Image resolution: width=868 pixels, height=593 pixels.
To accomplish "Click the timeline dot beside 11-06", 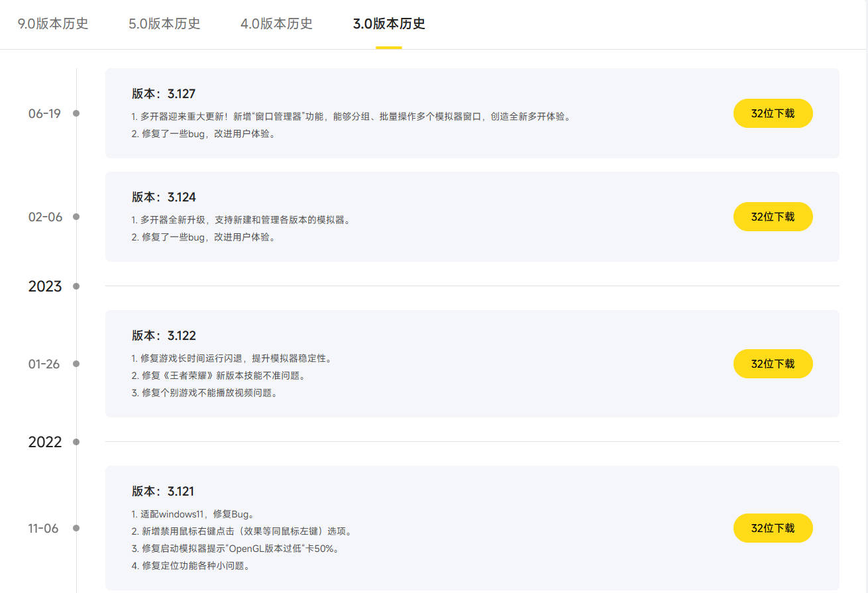I will pos(76,528).
